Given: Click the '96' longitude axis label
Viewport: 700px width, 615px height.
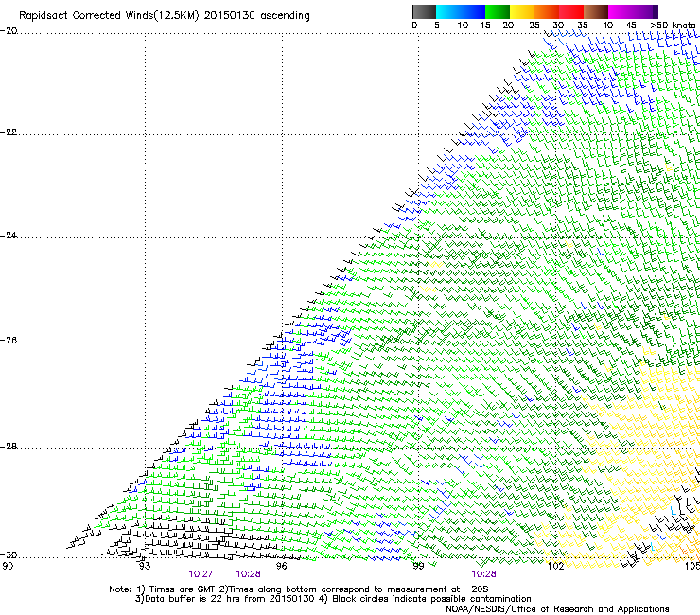Looking at the screenshot, I should click(281, 567).
